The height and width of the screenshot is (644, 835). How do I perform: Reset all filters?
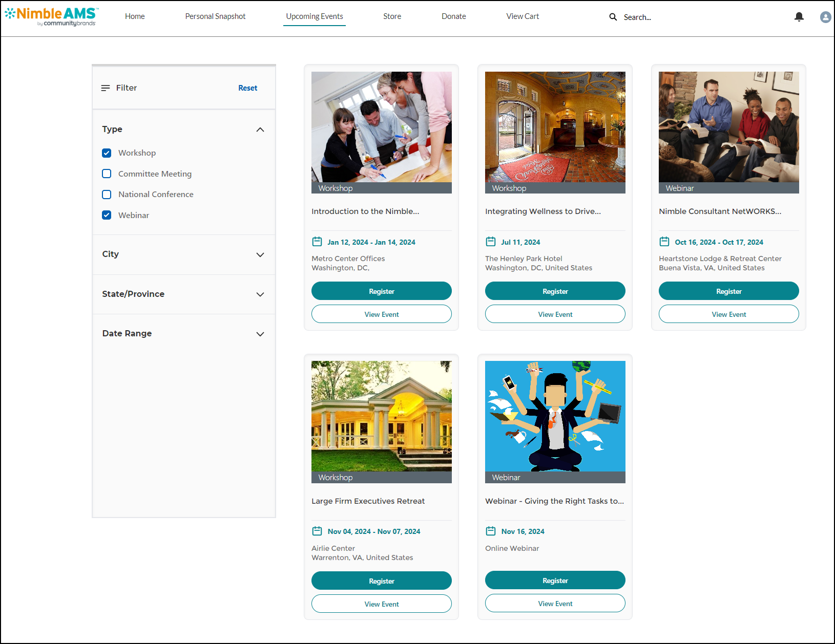point(247,88)
